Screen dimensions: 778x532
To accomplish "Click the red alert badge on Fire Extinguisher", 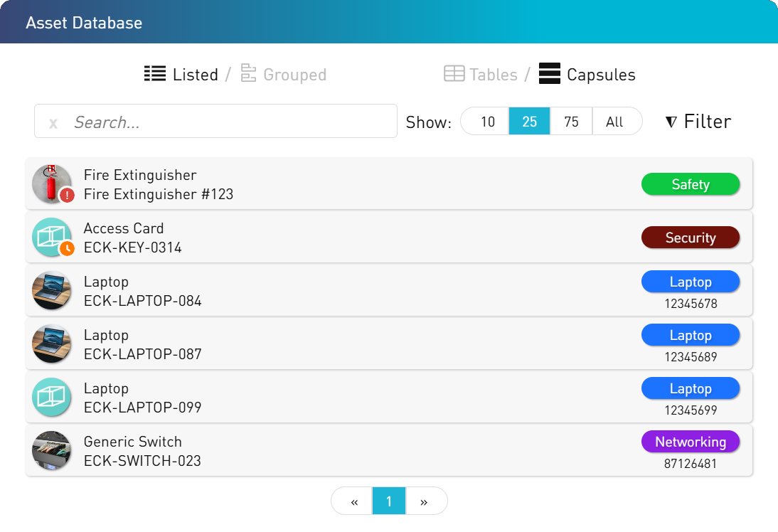I will click(67, 195).
